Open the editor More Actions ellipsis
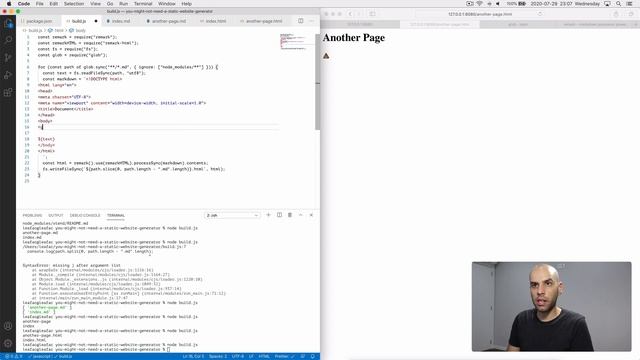This screenshot has height=360, width=640. tap(311, 21)
